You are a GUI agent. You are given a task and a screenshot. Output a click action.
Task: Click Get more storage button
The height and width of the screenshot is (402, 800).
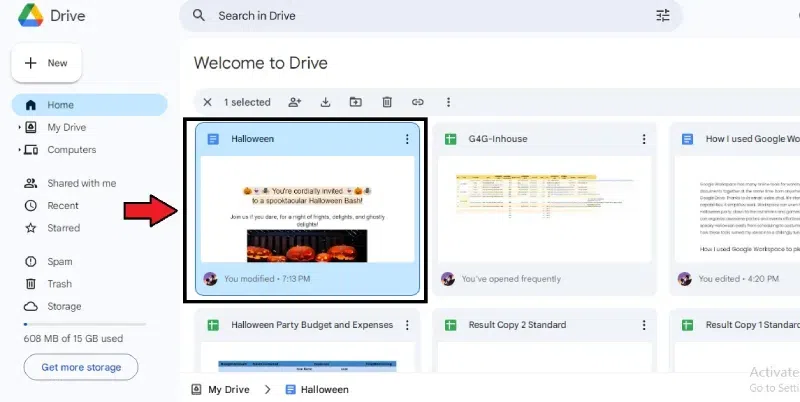81,367
